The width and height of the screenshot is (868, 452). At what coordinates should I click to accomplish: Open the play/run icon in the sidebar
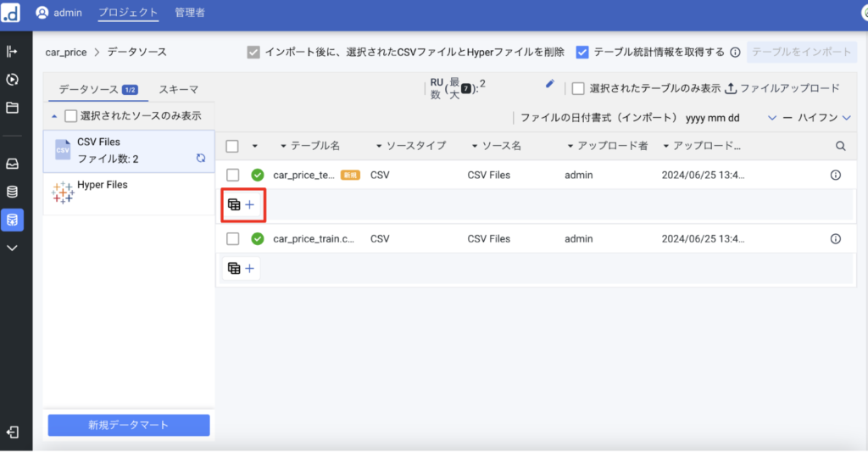pyautogui.click(x=12, y=79)
